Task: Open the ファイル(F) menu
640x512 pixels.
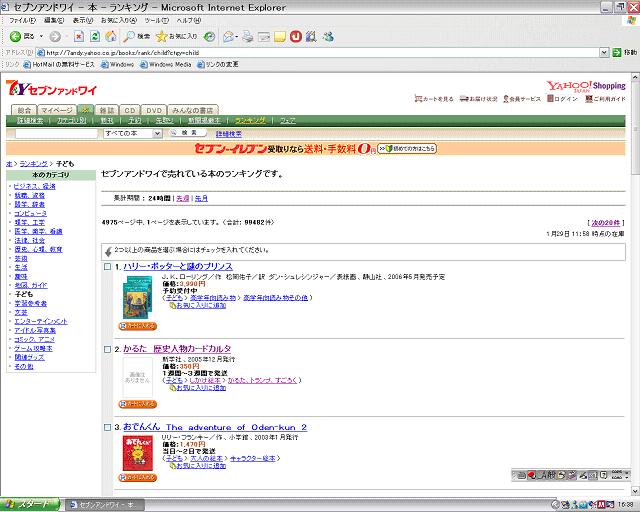Action: pyautogui.click(x=22, y=20)
